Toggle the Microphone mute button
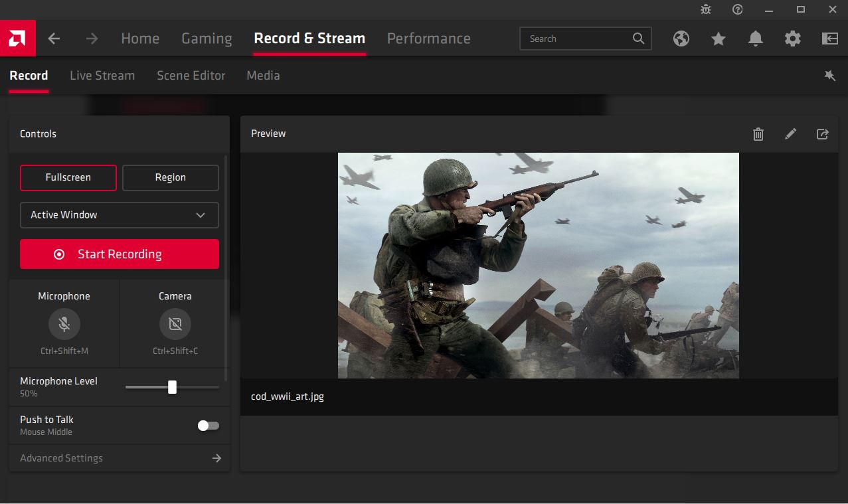Viewport: 848px width, 504px height. click(x=64, y=324)
